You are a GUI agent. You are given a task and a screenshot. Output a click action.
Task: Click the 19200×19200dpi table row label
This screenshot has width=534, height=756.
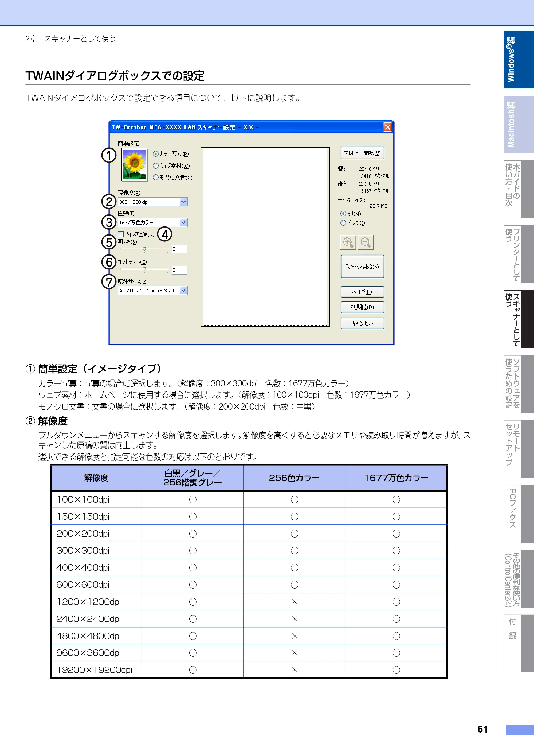[x=95, y=670]
